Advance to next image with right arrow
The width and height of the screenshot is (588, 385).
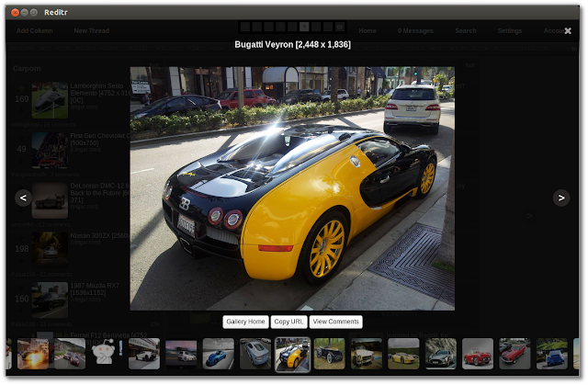click(x=561, y=198)
